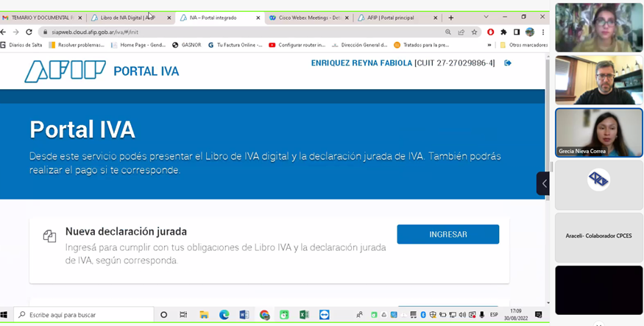This screenshot has height=326, width=644.
Task: Click the volume speaker icon in system tray
Action: 462,315
